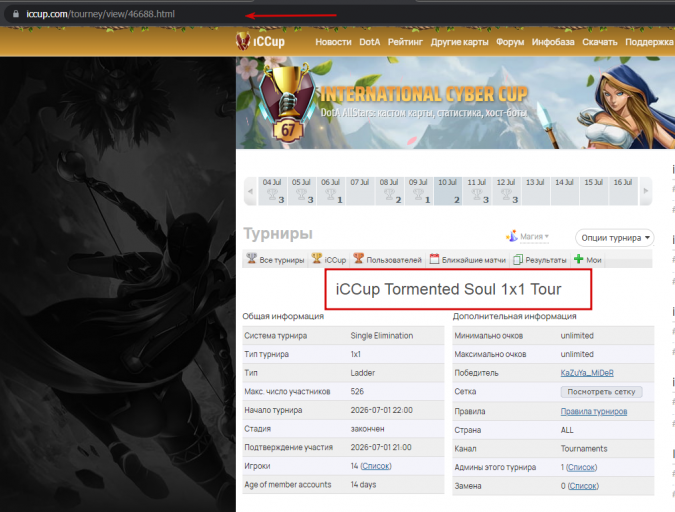Click the Ladder type value
675x512 pixels.
pos(362,373)
